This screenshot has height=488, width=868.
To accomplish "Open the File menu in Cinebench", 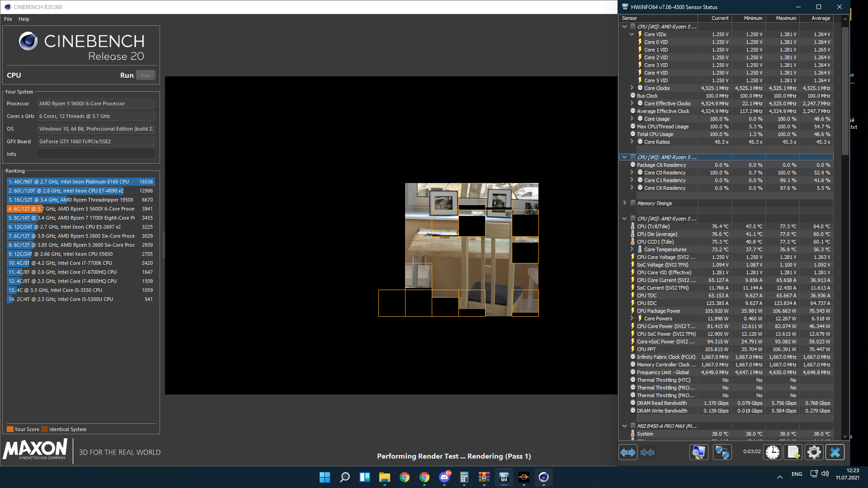I will [x=8, y=19].
